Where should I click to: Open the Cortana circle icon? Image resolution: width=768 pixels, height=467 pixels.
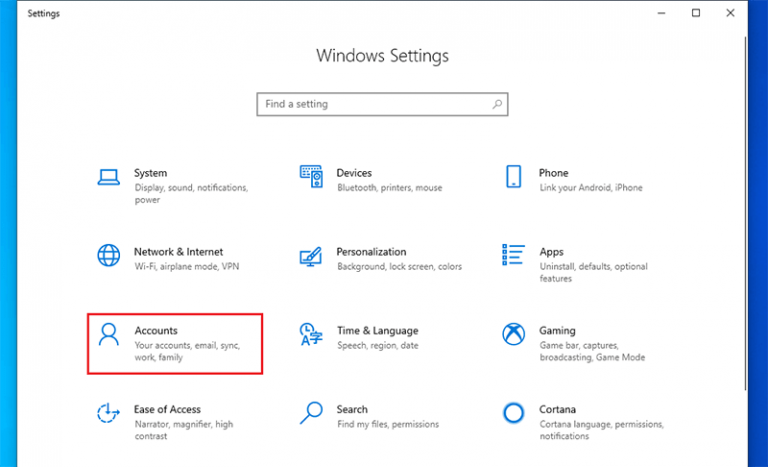pyautogui.click(x=513, y=412)
